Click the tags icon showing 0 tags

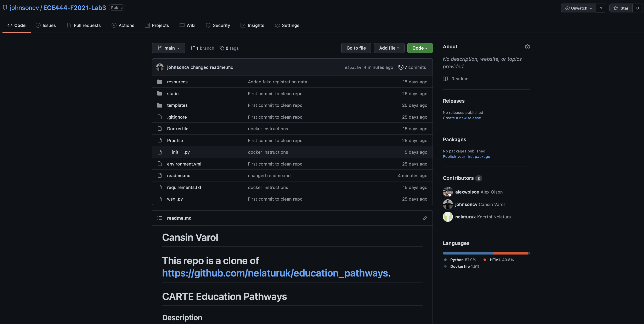coord(222,48)
